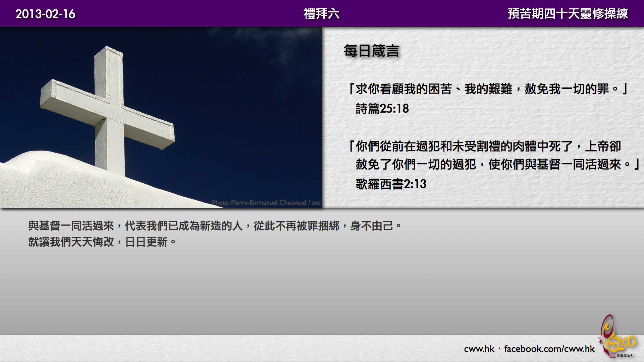Image resolution: width=644 pixels, height=362 pixels.
Task: Click the 禮拜六 header label
Action: [321, 14]
